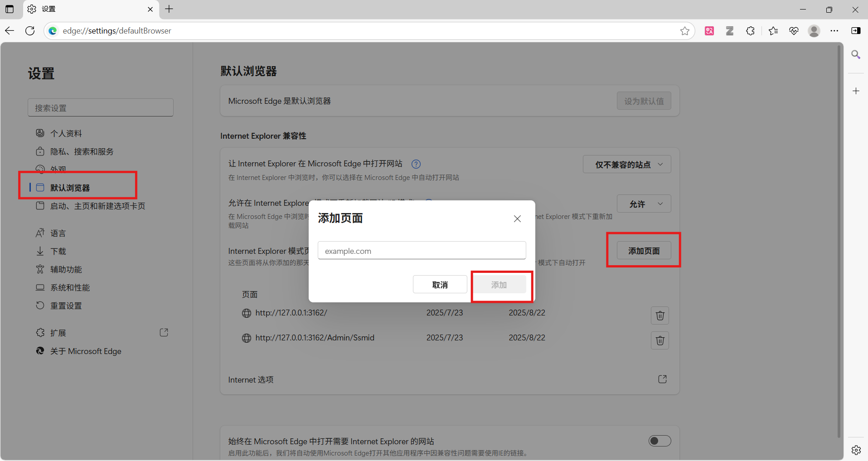Open the Extensions puzzle icon
Screen dimensions: 868x461
coord(750,31)
